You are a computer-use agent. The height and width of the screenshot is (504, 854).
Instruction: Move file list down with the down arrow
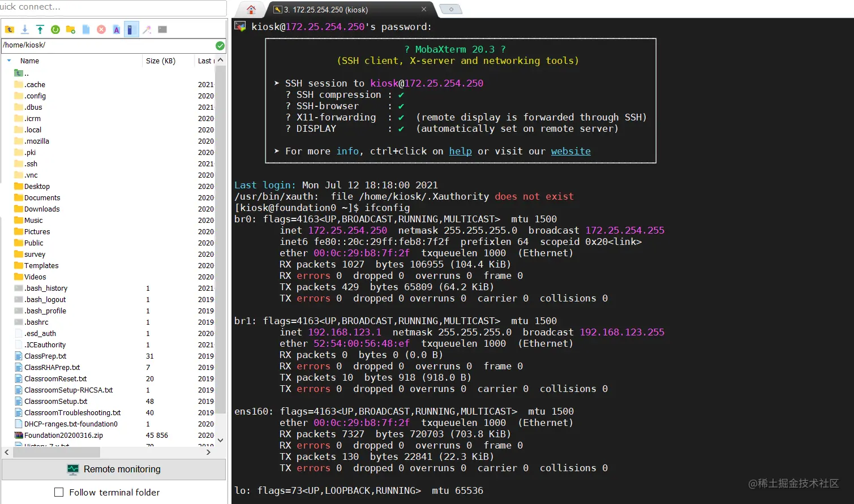[220, 440]
